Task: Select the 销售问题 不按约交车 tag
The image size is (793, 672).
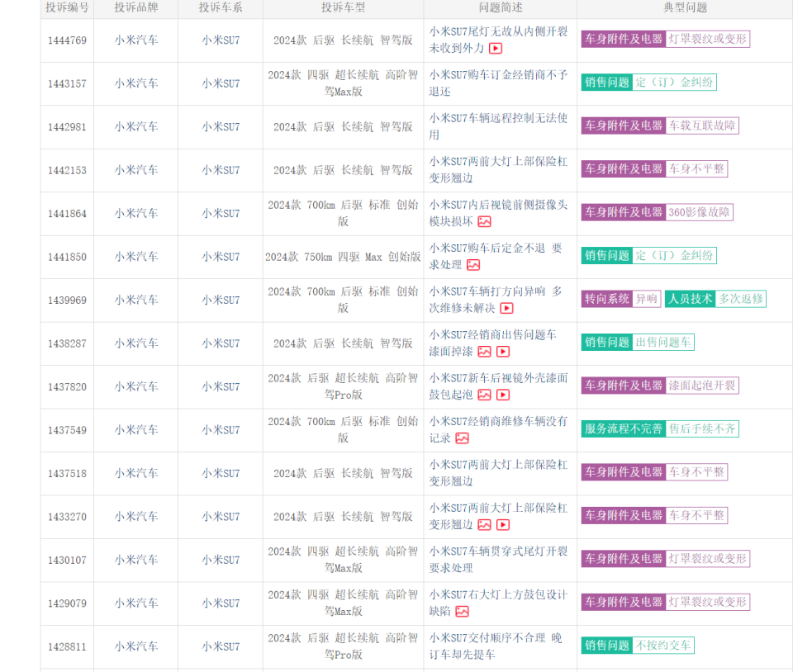Action: 638,646
